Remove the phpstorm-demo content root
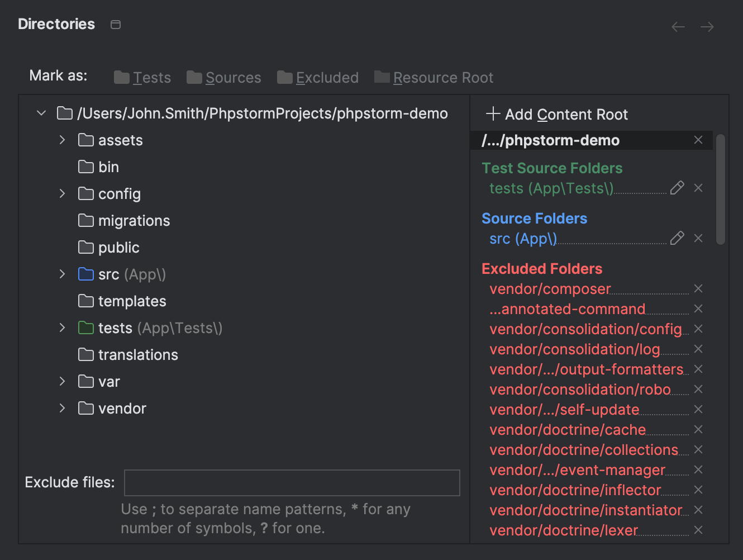Image resolution: width=743 pixels, height=560 pixels. (698, 140)
